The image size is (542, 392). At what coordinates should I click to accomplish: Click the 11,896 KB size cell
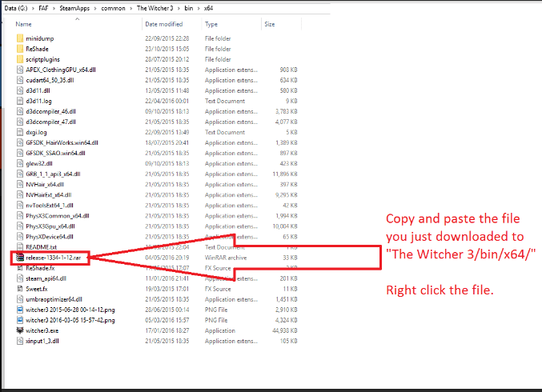click(285, 174)
